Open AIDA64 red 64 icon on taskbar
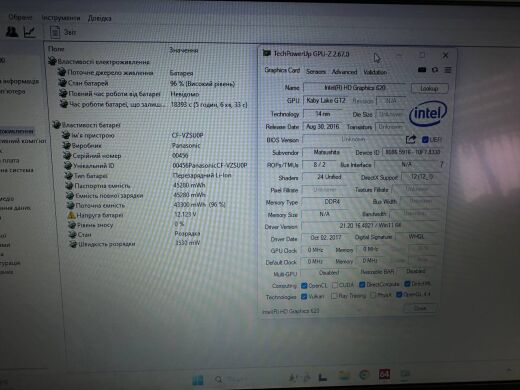Screen dimensions: 520x390 (x=384, y=375)
